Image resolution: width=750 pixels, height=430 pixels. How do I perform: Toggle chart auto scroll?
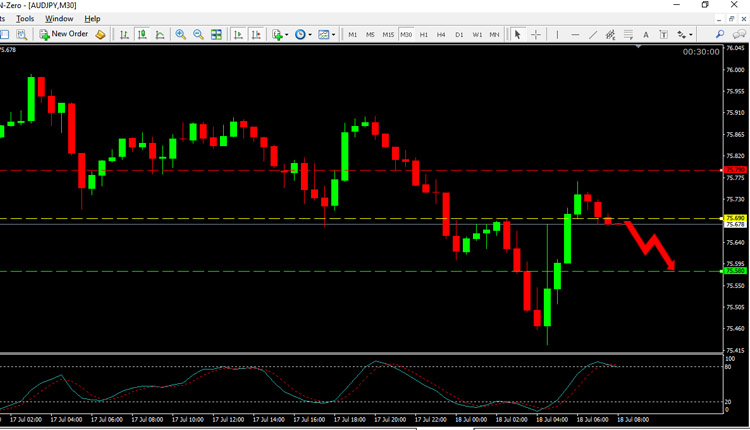238,34
